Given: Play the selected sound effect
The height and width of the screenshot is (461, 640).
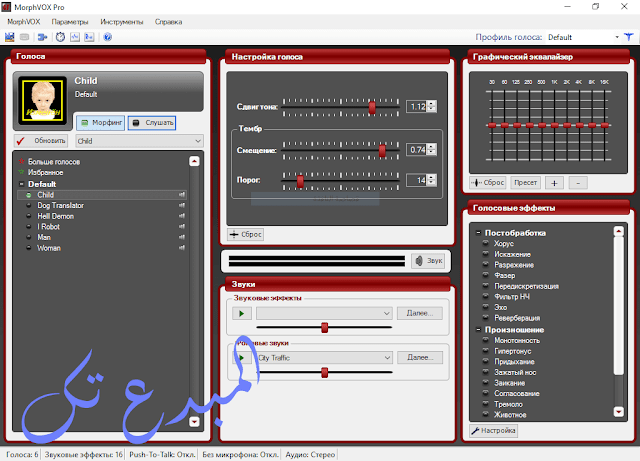Looking at the screenshot, I should coord(240,313).
